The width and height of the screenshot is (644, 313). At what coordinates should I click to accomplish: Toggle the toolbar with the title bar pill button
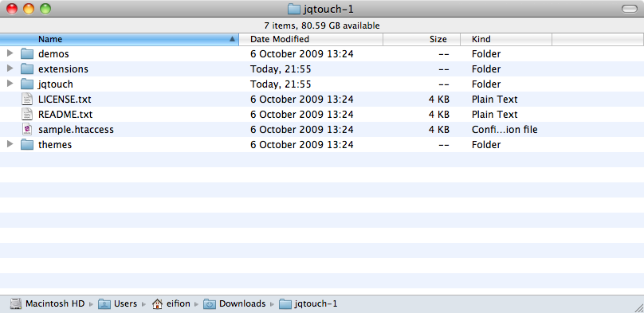(x=630, y=9)
